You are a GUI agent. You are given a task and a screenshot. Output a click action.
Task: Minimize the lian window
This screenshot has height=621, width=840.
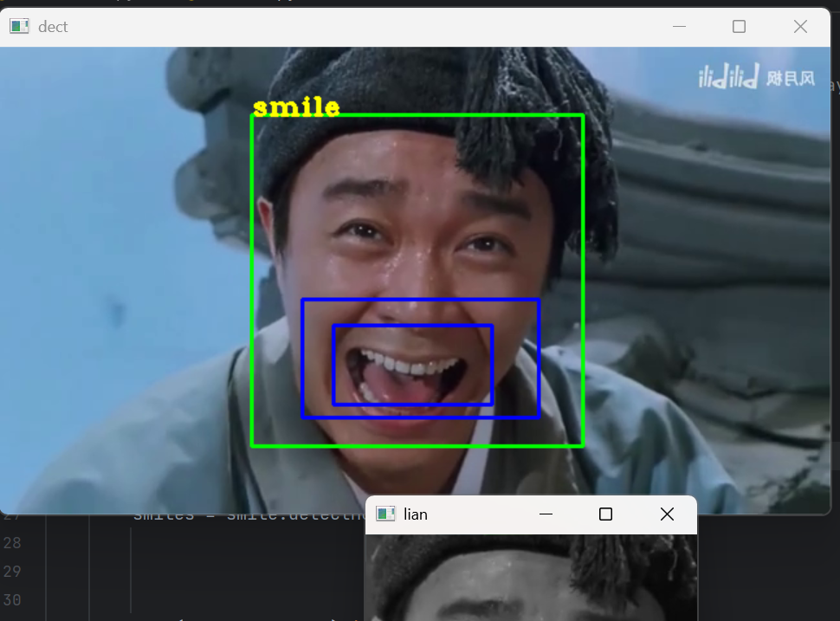(546, 514)
